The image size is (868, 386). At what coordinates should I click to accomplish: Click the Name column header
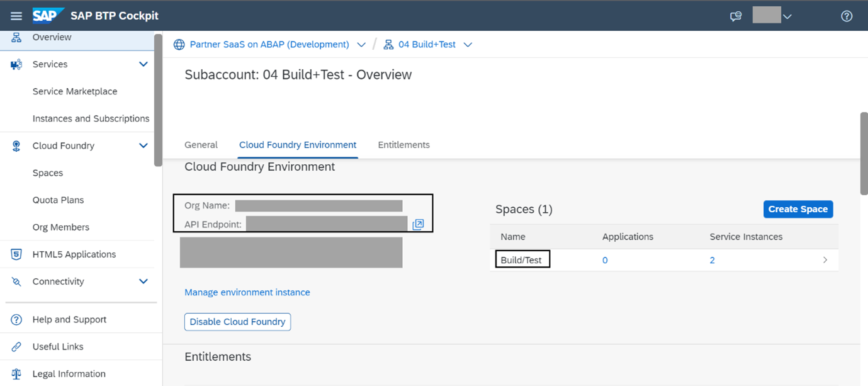513,237
